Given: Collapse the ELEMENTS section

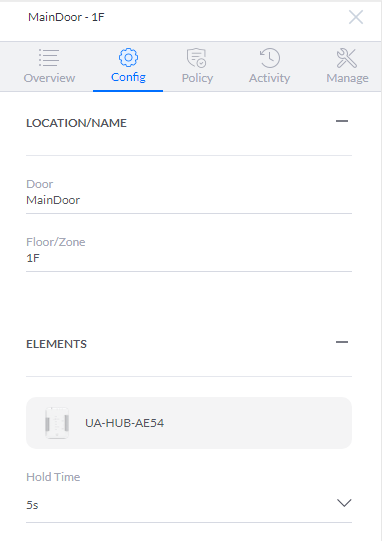Looking at the screenshot, I should click(x=342, y=342).
